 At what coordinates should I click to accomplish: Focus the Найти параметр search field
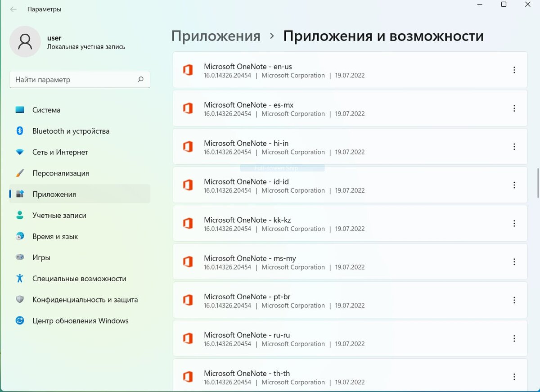(x=80, y=80)
